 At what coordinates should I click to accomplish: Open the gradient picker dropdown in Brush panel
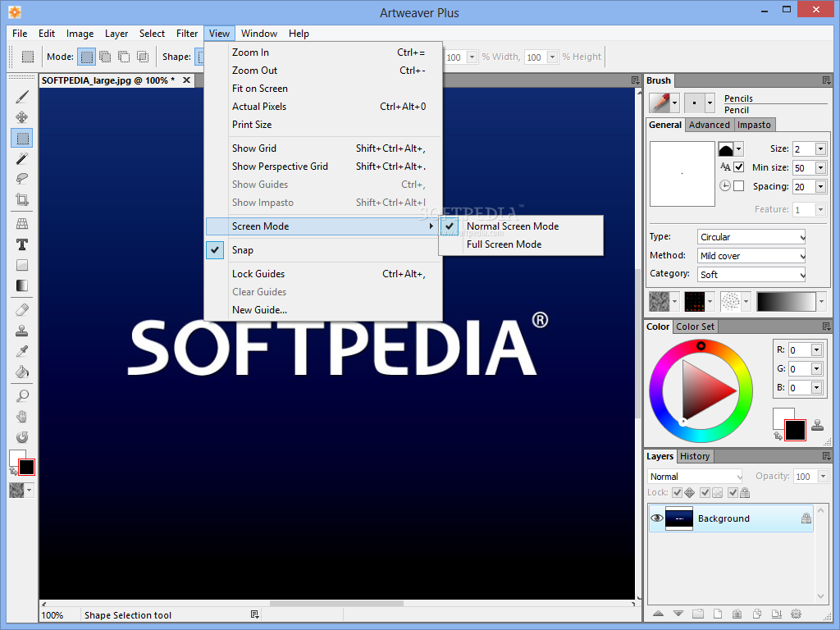pos(820,302)
